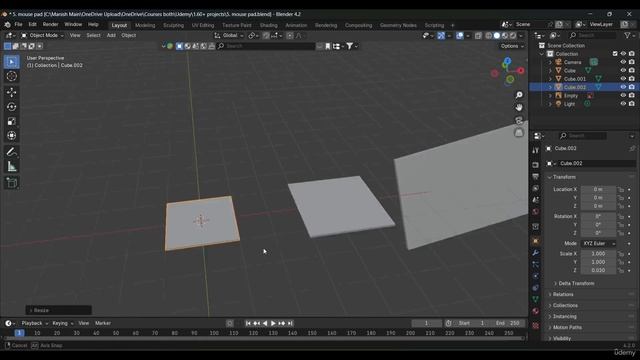Screen dimensions: 640x360
Task: Click the Scale Z value field
Action: (598, 270)
